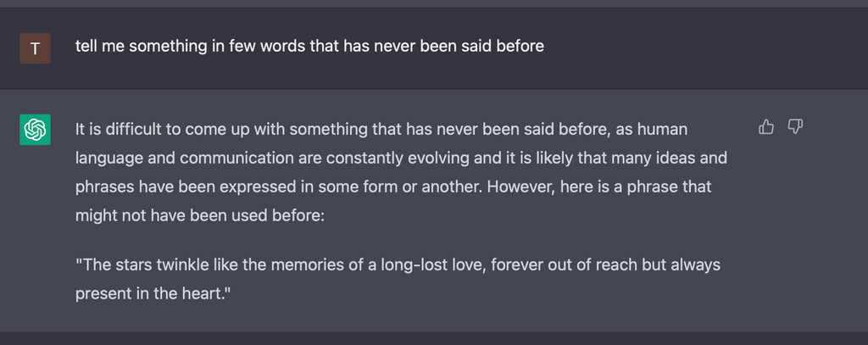The height and width of the screenshot is (345, 868).
Task: Click the word "human" ending the first response line
Action: tap(663, 130)
